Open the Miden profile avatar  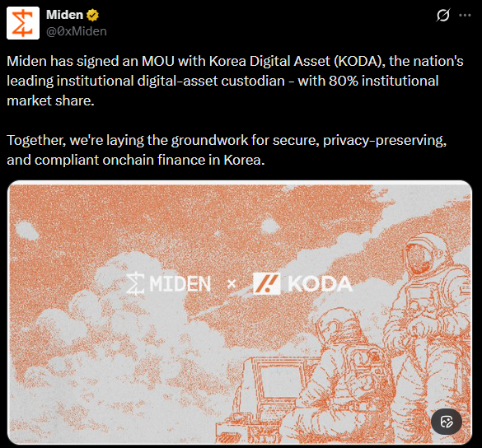[23, 23]
